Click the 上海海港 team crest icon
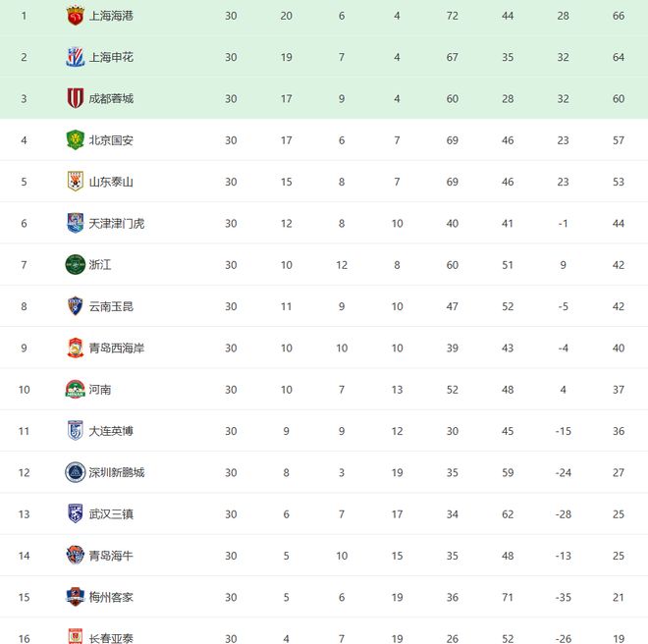Image resolution: width=648 pixels, height=644 pixels. (x=76, y=16)
